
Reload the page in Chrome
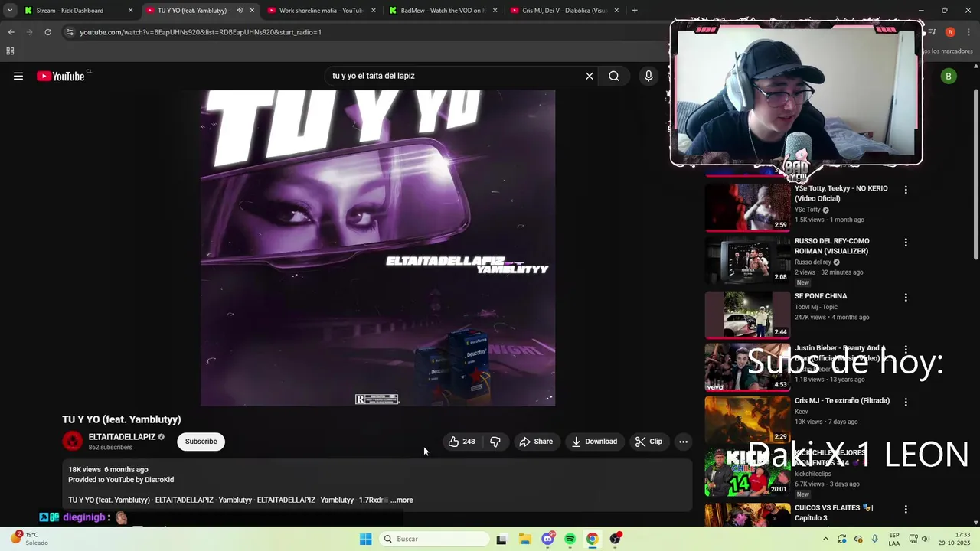click(47, 32)
